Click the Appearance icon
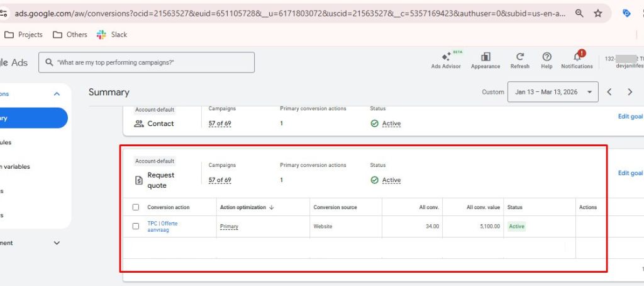 click(x=486, y=57)
